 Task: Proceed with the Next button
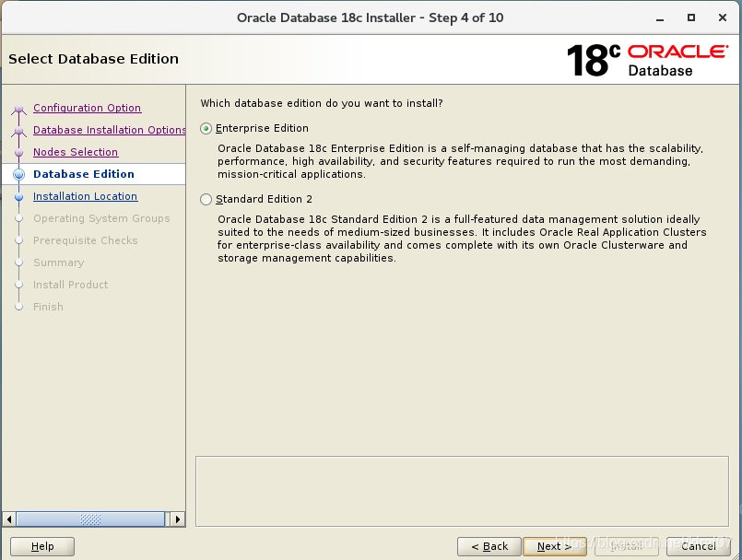point(555,546)
